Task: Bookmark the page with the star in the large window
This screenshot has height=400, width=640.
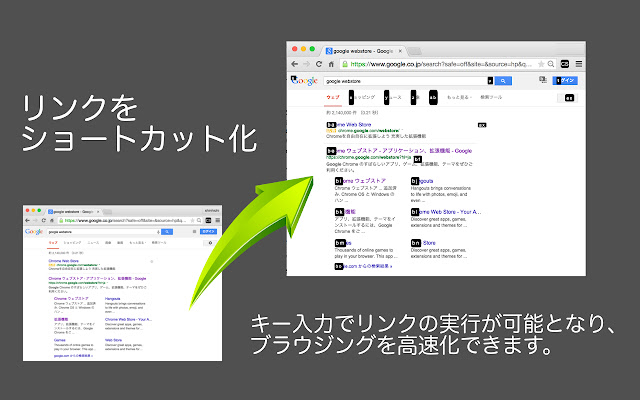Action: [541, 64]
